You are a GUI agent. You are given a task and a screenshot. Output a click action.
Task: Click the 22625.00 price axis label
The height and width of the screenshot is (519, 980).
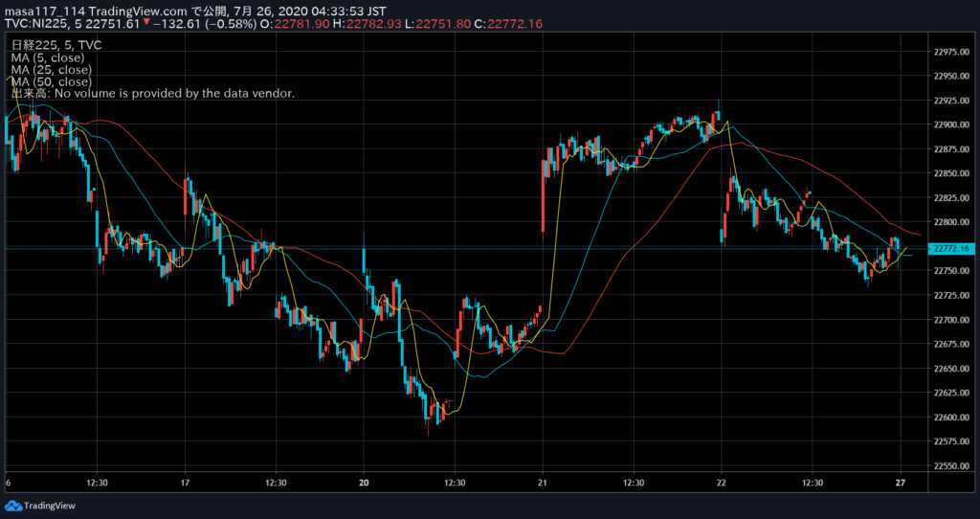click(951, 394)
